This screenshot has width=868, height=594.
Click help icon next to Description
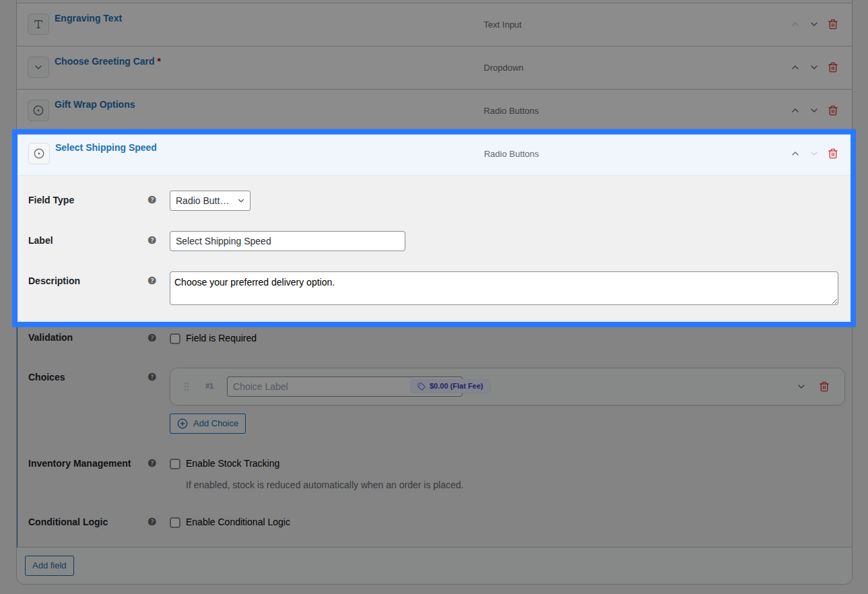pyautogui.click(x=152, y=280)
